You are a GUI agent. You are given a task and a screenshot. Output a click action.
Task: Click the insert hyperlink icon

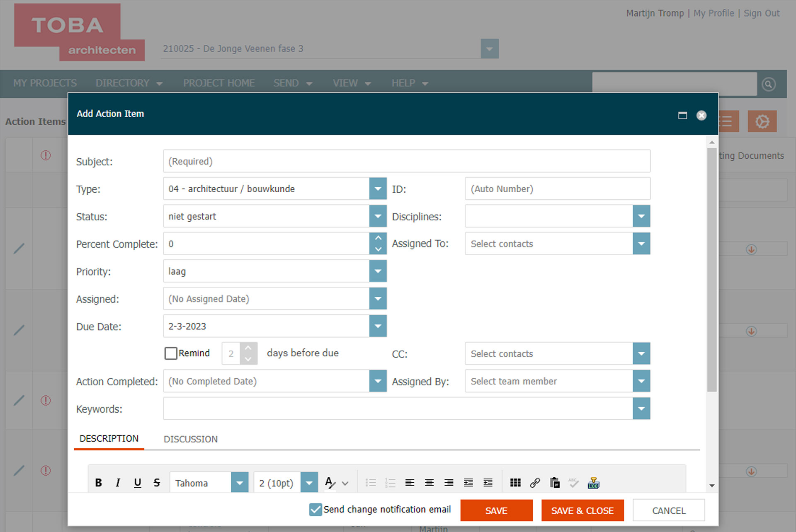[535, 483]
